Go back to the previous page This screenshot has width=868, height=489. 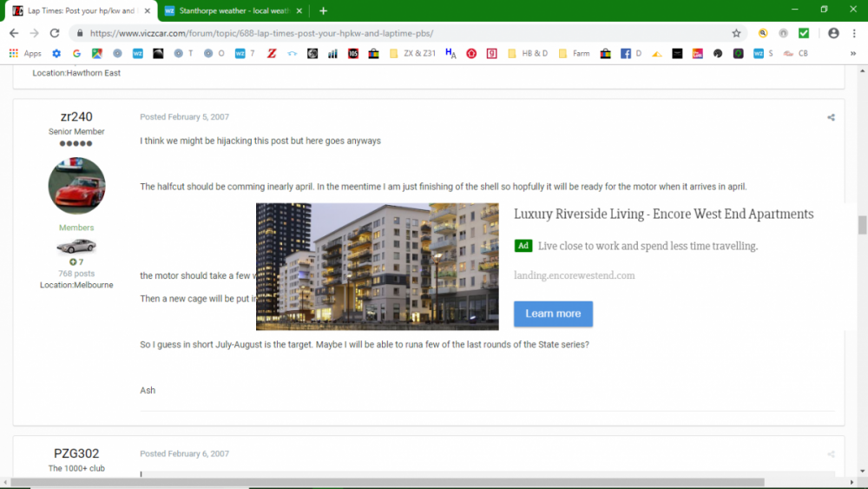tap(14, 33)
